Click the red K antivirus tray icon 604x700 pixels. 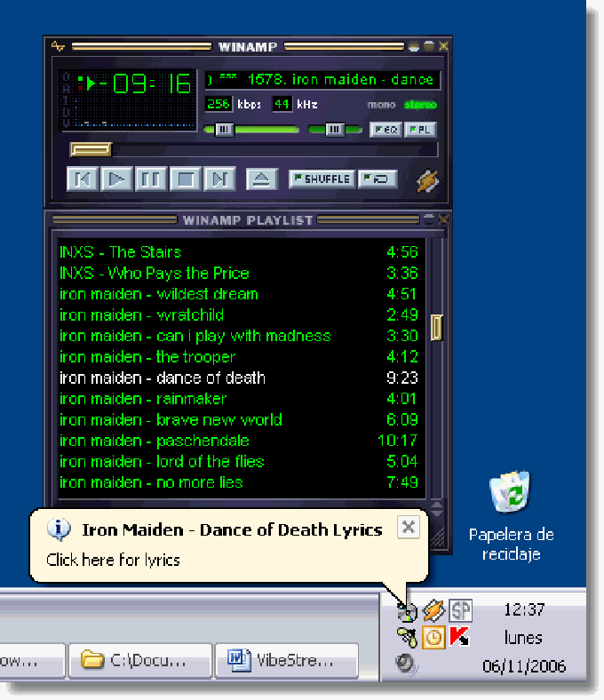[460, 637]
